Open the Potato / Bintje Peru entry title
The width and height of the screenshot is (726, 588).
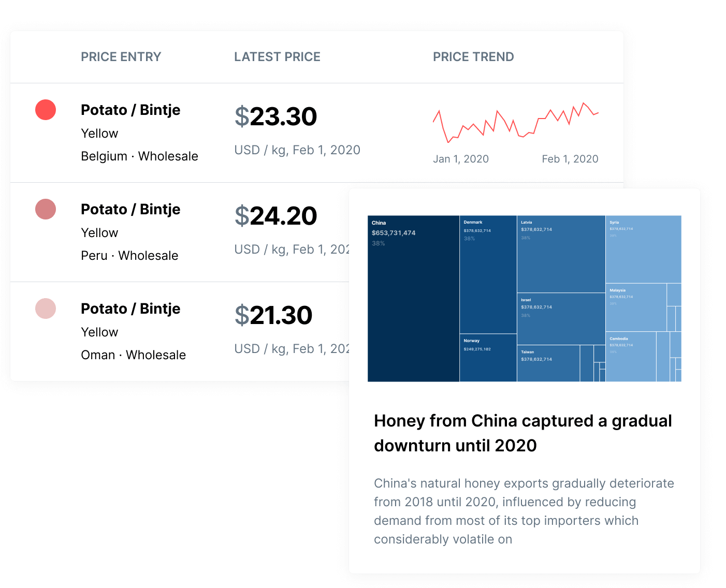click(130, 209)
